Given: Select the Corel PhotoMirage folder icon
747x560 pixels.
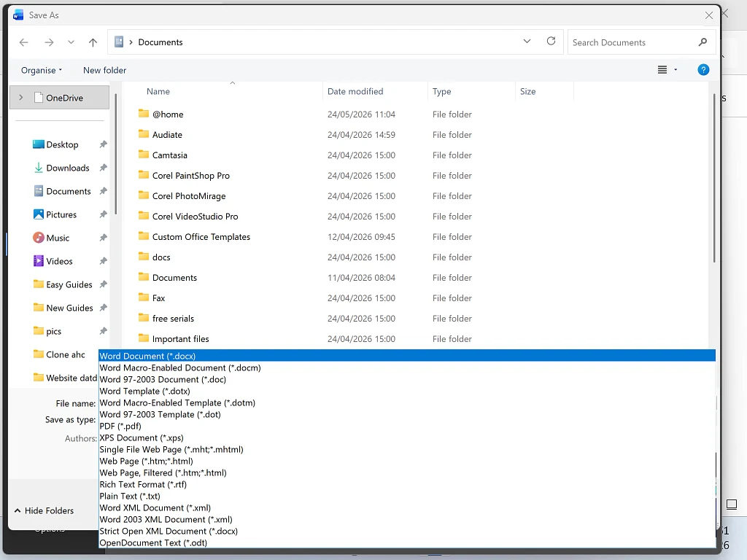Looking at the screenshot, I should 144,195.
